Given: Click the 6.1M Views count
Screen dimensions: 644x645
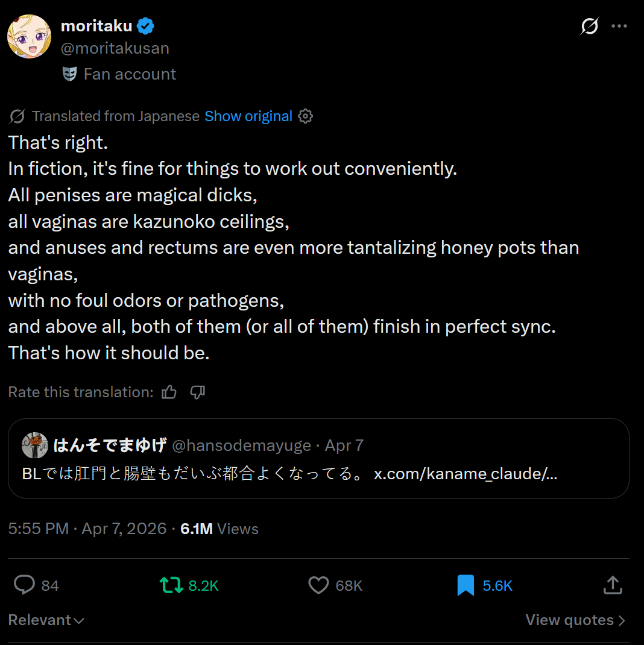Looking at the screenshot, I should (x=219, y=529).
